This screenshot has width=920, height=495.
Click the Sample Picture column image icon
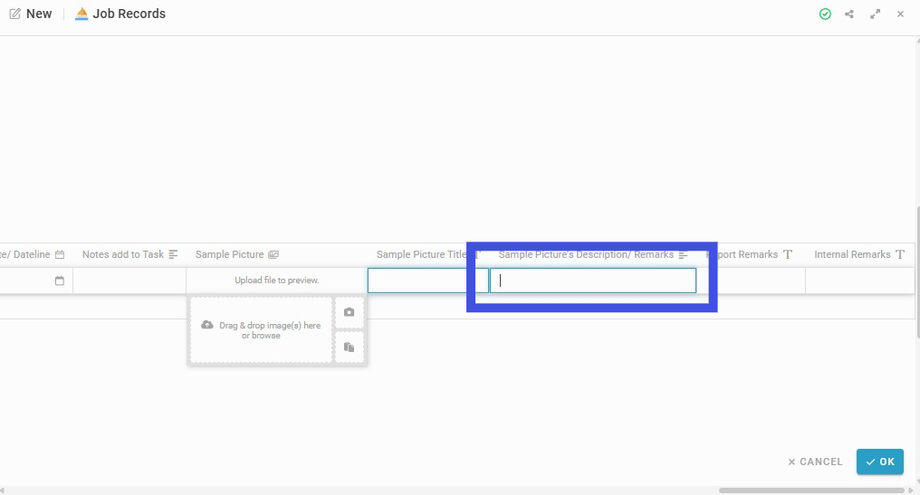coord(273,255)
